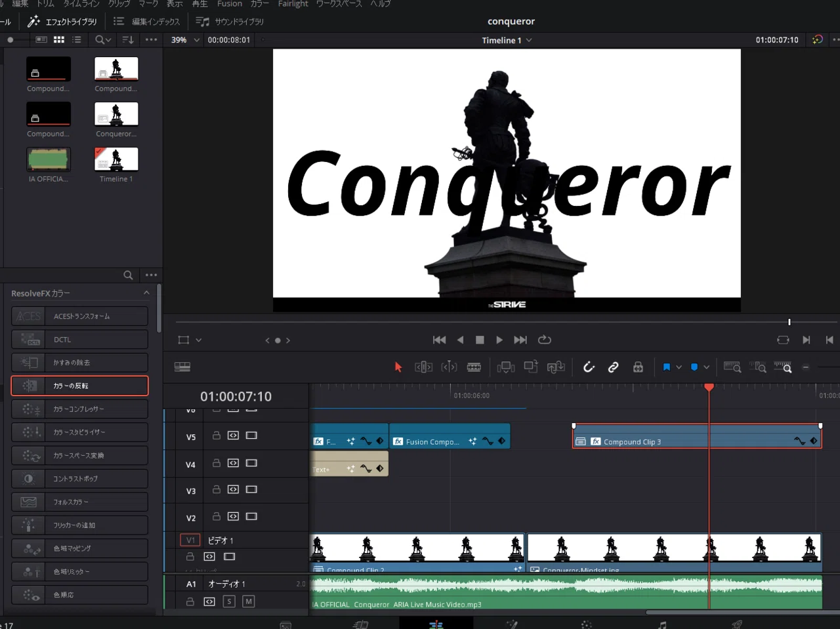Screen dimensions: 840x629
Task: Click the timeline zoom out minus button
Action: [806, 367]
